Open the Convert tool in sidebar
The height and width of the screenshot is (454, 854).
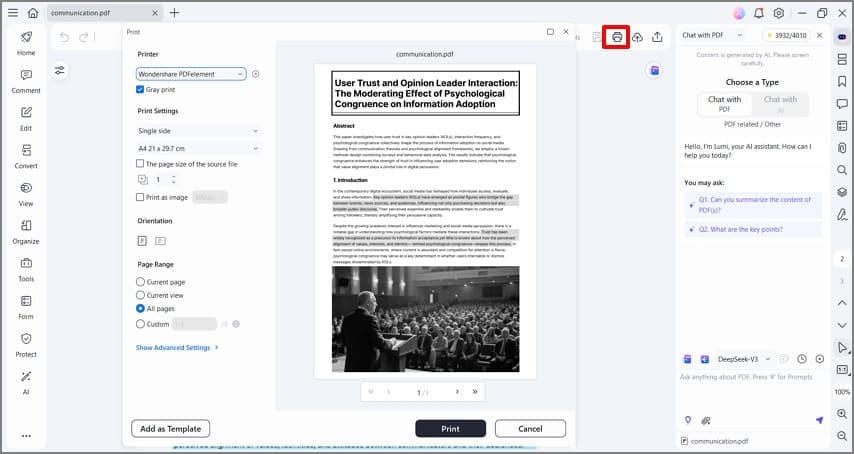point(26,157)
